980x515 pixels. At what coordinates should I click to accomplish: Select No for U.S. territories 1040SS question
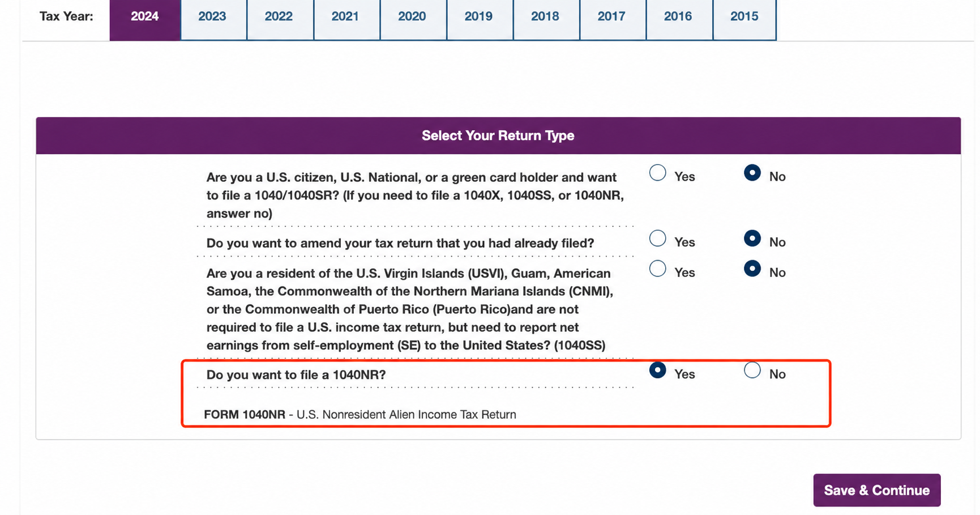pyautogui.click(x=752, y=269)
